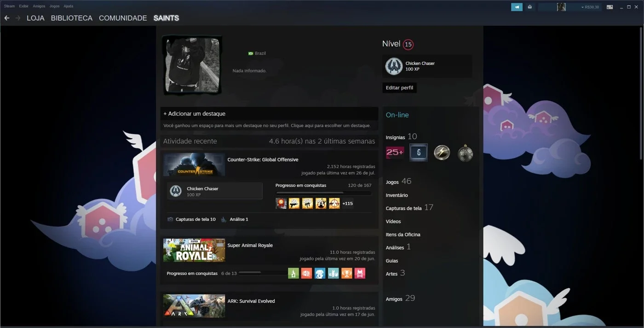Open the Artes 3 link

click(395, 273)
